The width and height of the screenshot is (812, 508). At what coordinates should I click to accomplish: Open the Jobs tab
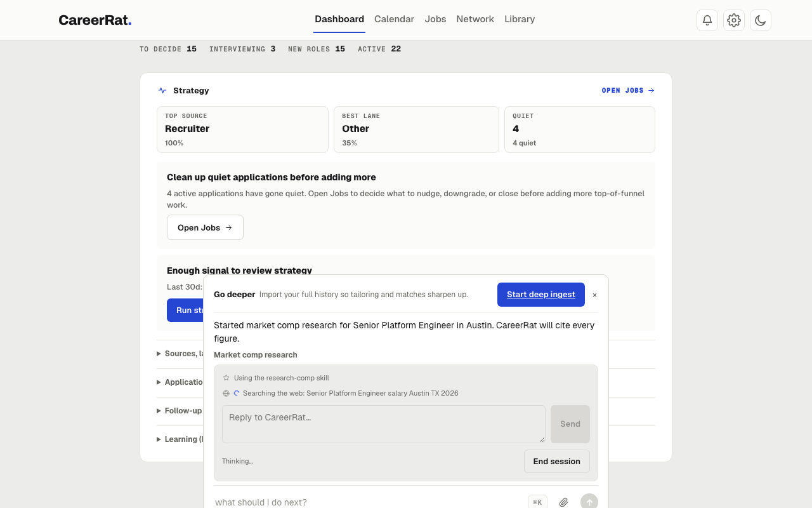tap(435, 19)
